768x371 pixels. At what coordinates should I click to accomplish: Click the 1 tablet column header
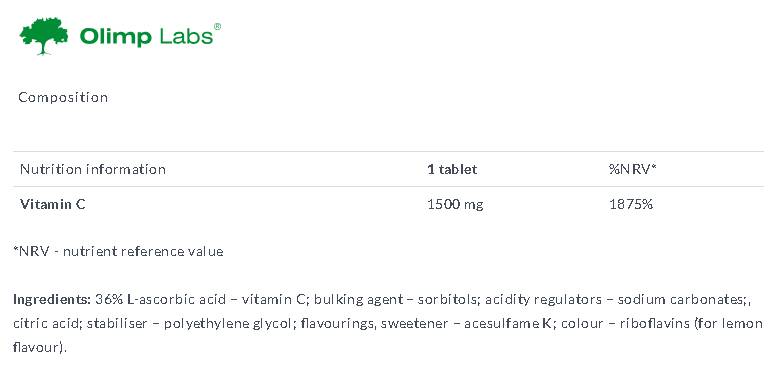click(452, 169)
